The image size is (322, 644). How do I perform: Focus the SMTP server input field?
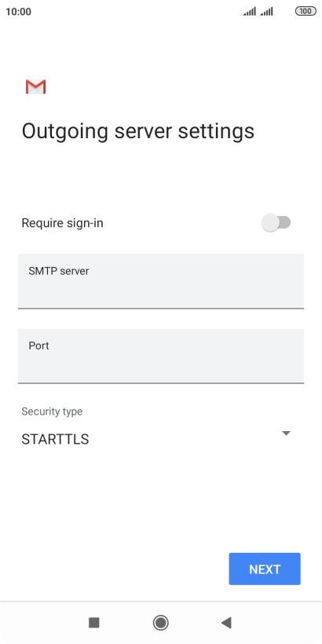(x=161, y=281)
